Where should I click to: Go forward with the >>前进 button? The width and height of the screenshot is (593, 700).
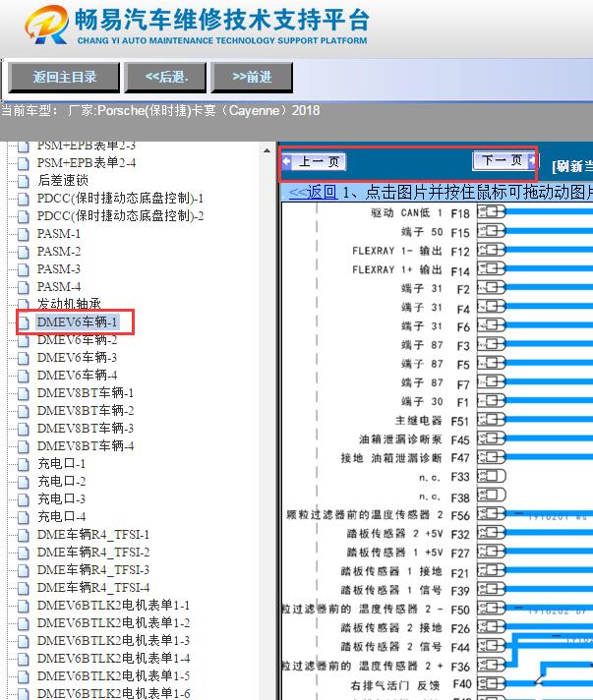(252, 78)
